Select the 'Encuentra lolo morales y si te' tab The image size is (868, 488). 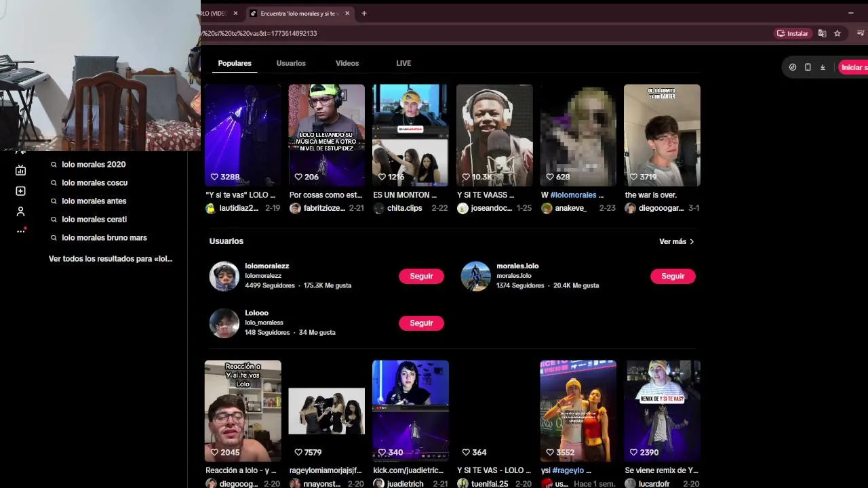300,14
